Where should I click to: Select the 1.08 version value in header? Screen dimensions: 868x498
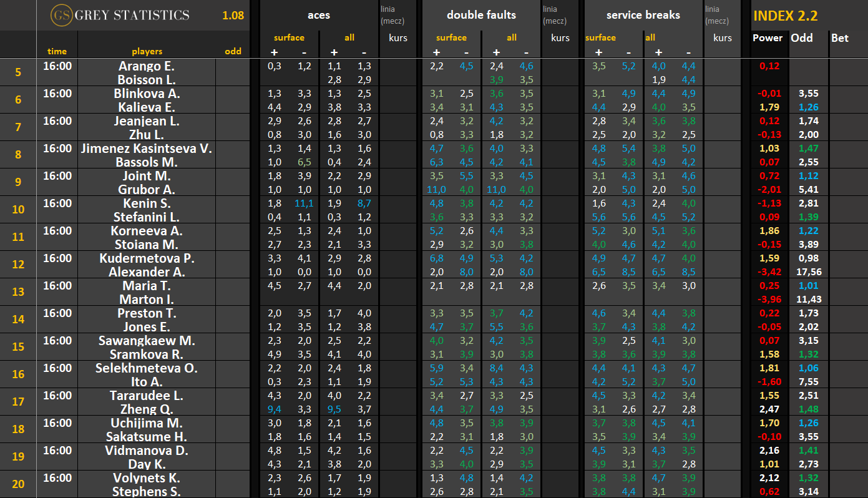(x=233, y=16)
